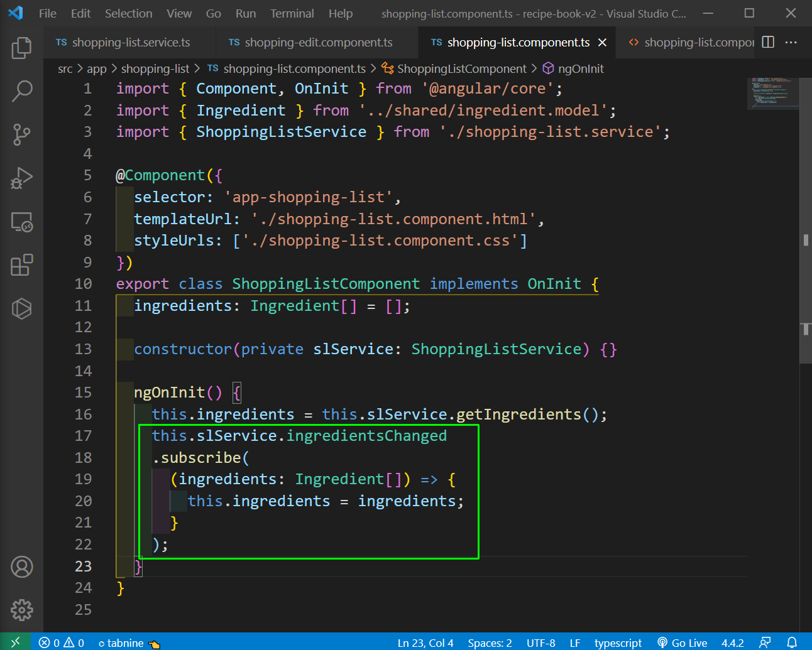This screenshot has height=650, width=812.
Task: Click the split editor right icon
Action: [x=768, y=42]
